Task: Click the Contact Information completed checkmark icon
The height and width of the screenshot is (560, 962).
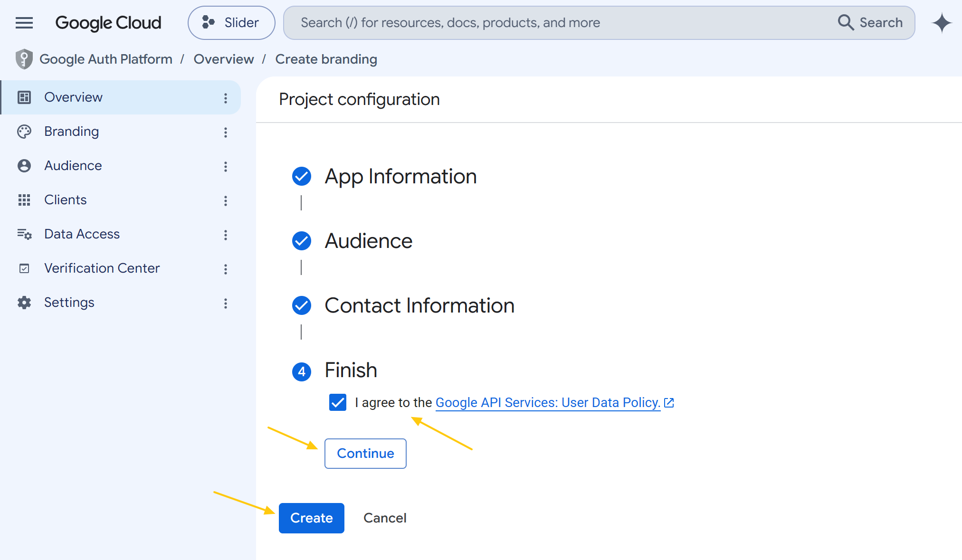Action: click(x=302, y=305)
